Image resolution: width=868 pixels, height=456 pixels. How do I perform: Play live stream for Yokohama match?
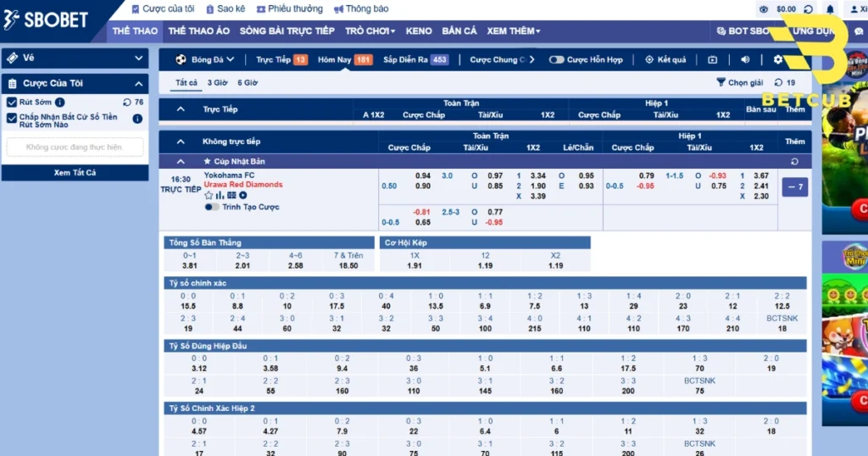coord(242,195)
